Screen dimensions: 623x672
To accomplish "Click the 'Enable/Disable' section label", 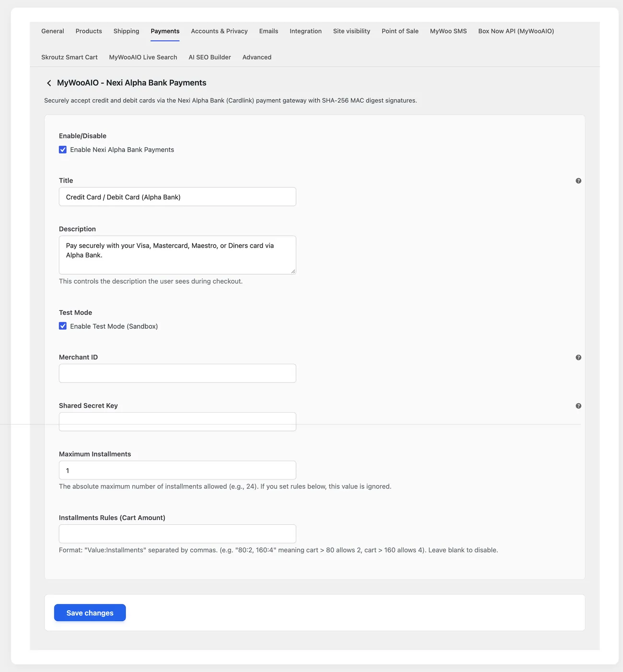I will pyautogui.click(x=82, y=136).
